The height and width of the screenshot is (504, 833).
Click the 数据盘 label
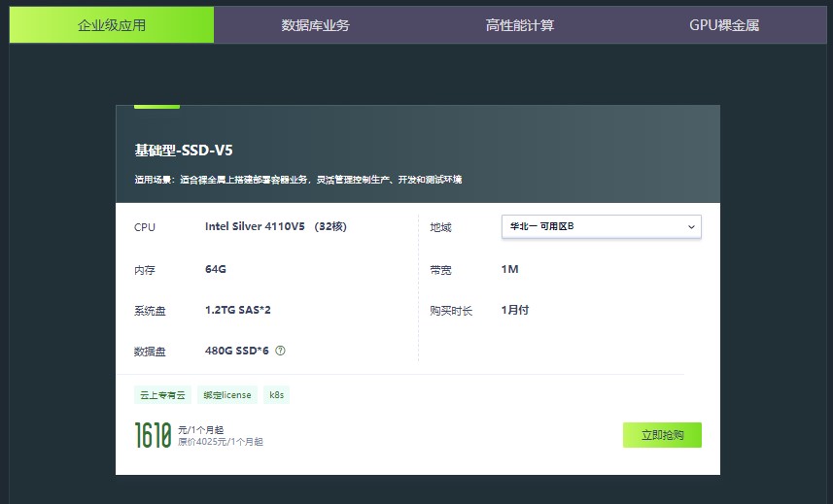[150, 352]
